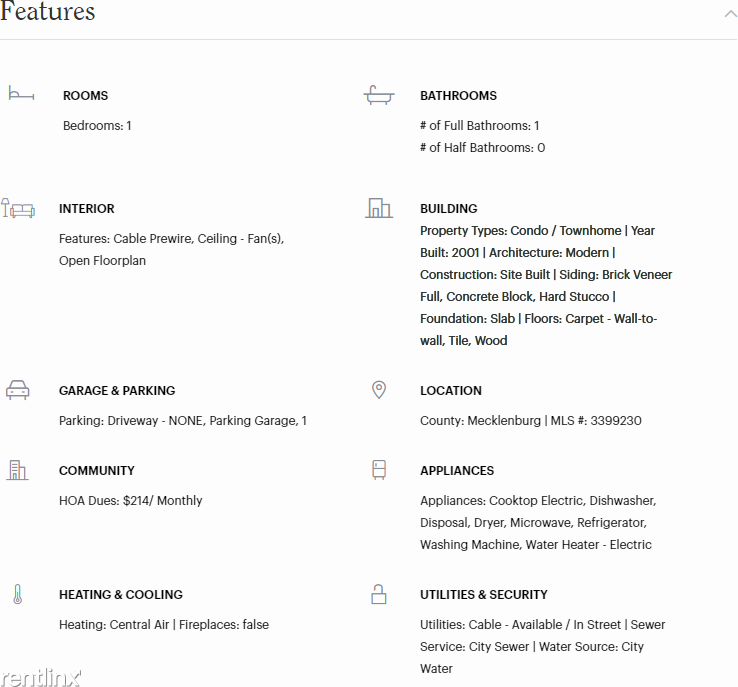
Task: Click the Features section heading
Action: (48, 12)
